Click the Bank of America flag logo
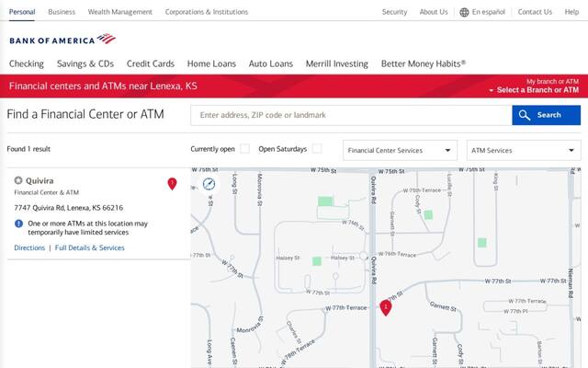 [x=107, y=39]
